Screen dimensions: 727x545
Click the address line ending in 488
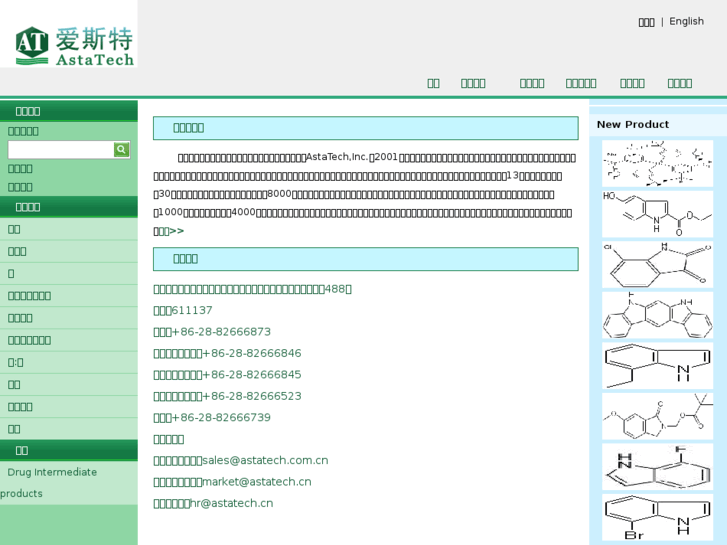253,289
